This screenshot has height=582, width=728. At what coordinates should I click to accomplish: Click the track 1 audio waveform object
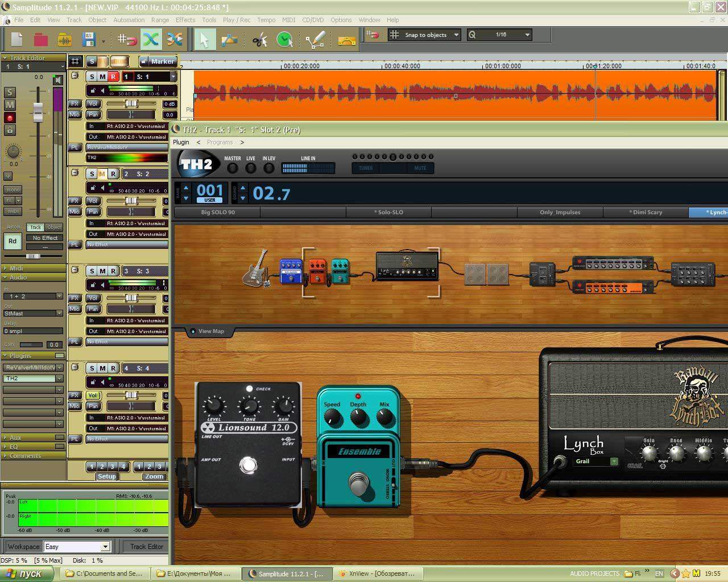[x=455, y=95]
